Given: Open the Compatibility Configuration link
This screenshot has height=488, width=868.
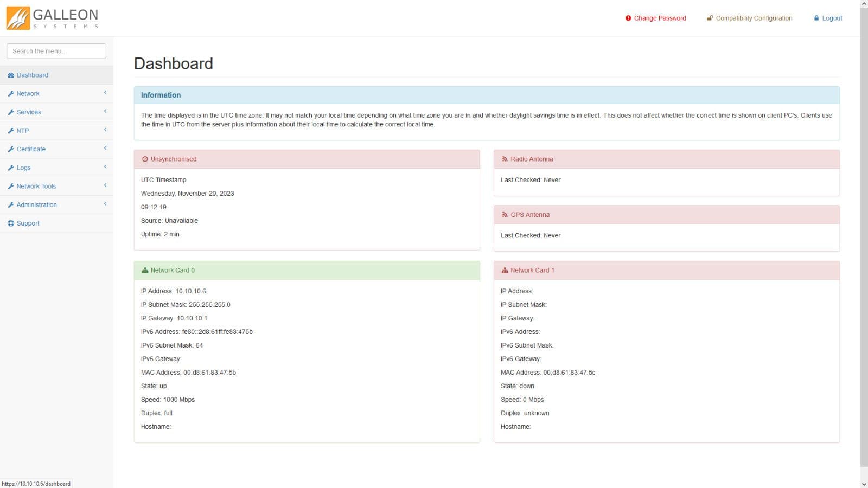Looking at the screenshot, I should [x=754, y=18].
